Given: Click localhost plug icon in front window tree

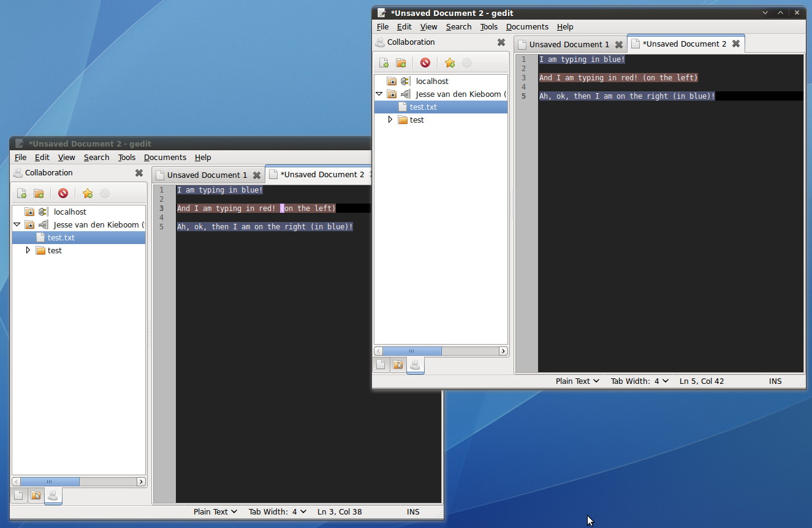Looking at the screenshot, I should coord(404,81).
